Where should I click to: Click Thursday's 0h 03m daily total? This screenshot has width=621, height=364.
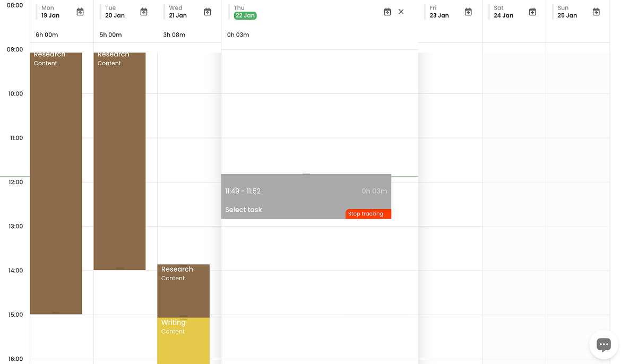coord(239,34)
